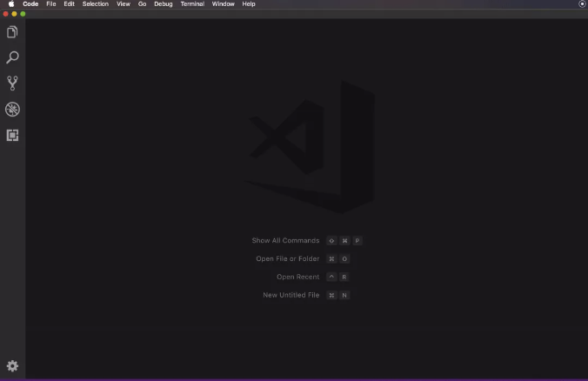Open the Terminal menu
This screenshot has width=588, height=381.
coord(192,4)
